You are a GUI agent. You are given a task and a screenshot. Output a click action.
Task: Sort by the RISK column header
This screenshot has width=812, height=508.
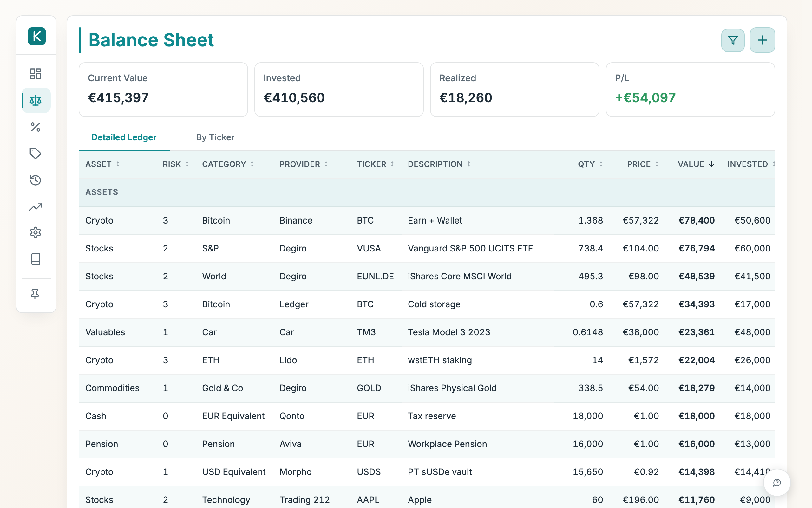click(176, 164)
